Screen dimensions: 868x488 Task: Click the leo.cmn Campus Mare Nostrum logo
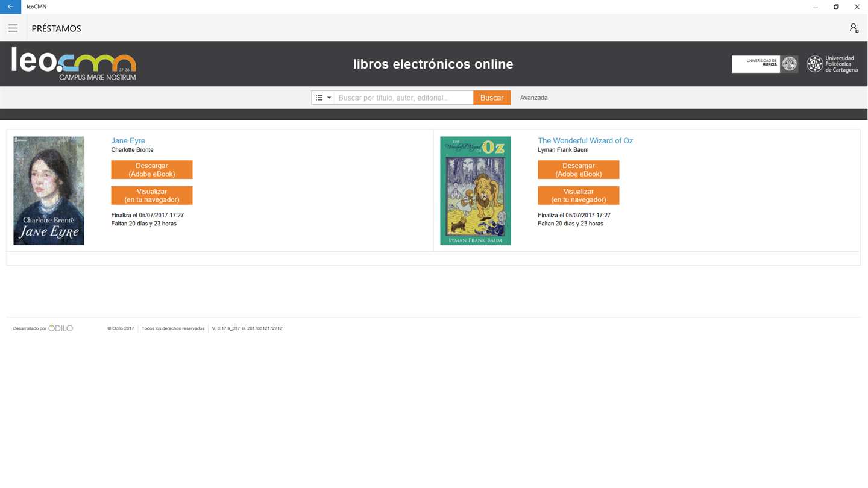pyautogui.click(x=74, y=64)
